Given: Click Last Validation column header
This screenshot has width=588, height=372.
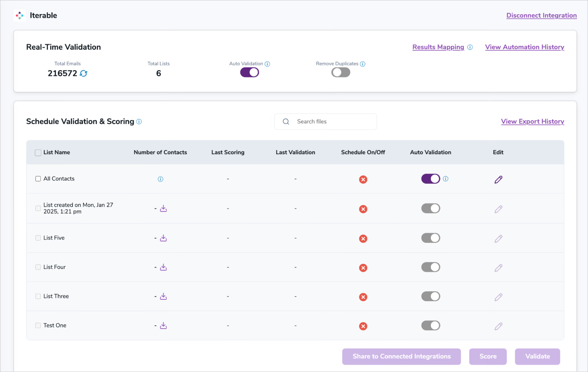Looking at the screenshot, I should (295, 152).
